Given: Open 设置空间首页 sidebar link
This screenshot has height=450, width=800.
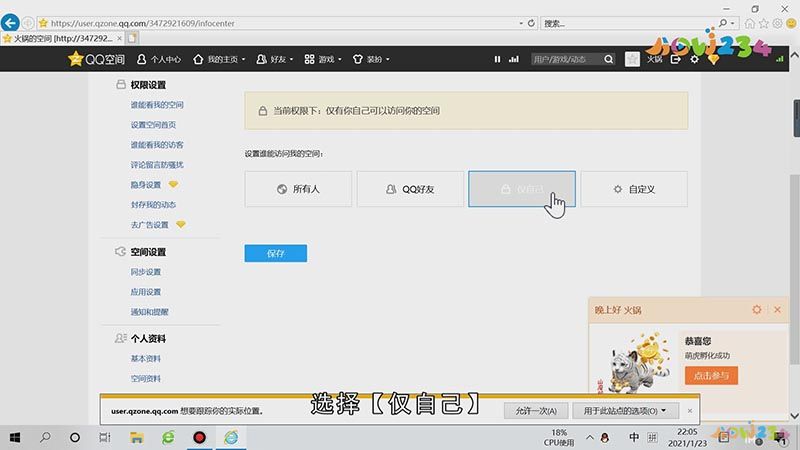Looking at the screenshot, I should [x=153, y=124].
